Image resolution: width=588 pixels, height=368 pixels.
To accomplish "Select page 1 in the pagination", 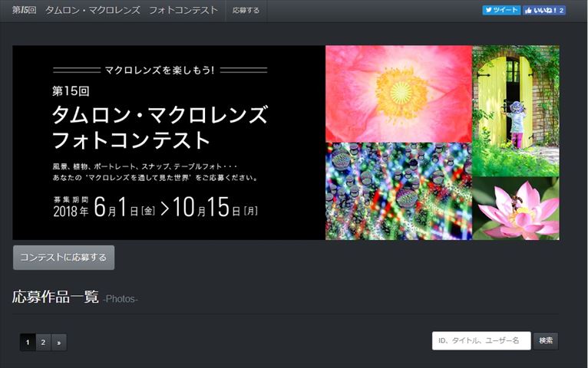I will (28, 342).
